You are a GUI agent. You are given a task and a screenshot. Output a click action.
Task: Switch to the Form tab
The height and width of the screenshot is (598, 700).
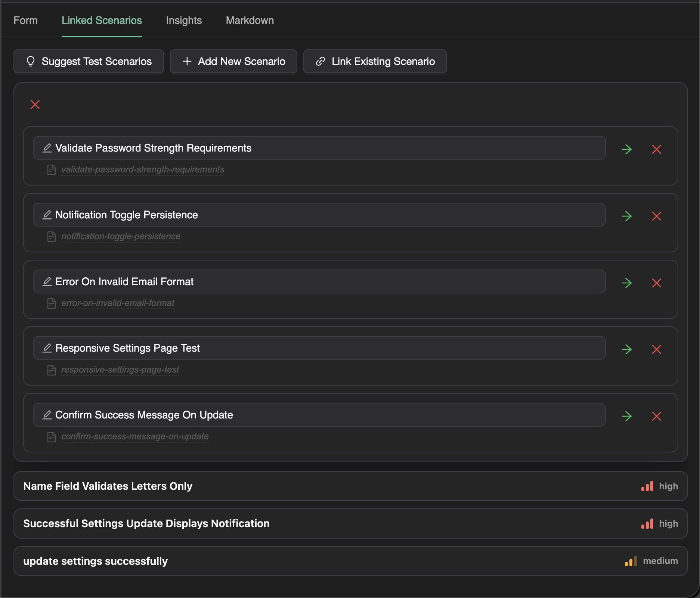pos(25,20)
